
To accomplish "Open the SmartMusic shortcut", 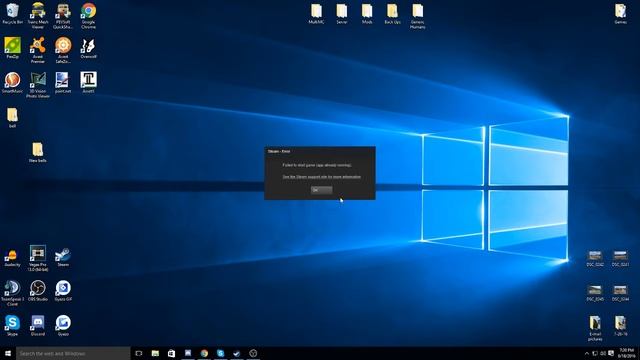I will tap(13, 82).
